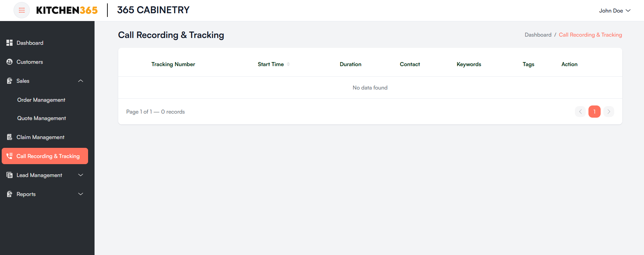The width and height of the screenshot is (644, 255).
Task: Click the hamburger menu icon
Action: point(21,10)
